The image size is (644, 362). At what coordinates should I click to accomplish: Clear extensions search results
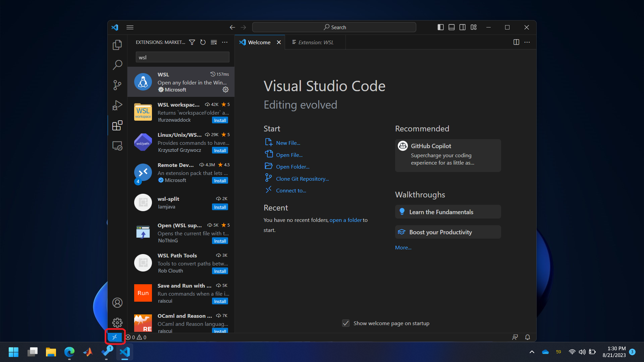click(214, 42)
